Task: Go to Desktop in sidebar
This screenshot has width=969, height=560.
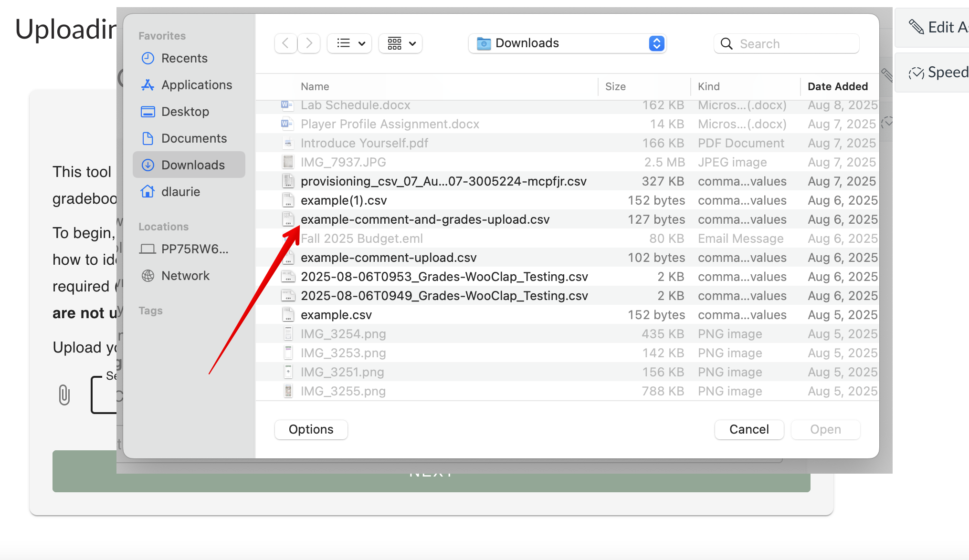Action: 185,112
